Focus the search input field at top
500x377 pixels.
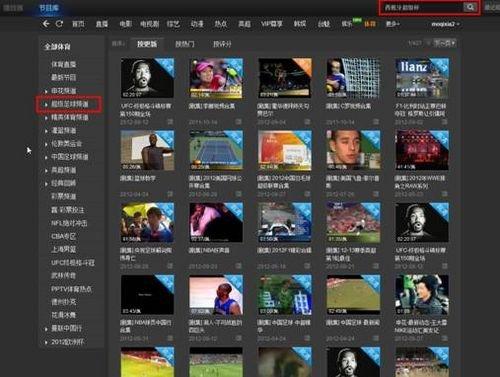coord(422,7)
